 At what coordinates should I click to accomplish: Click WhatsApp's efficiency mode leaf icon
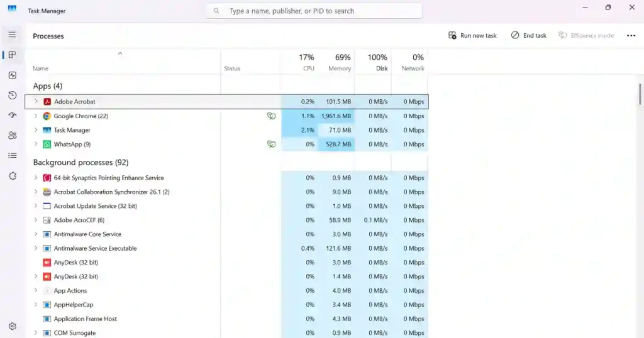[272, 144]
